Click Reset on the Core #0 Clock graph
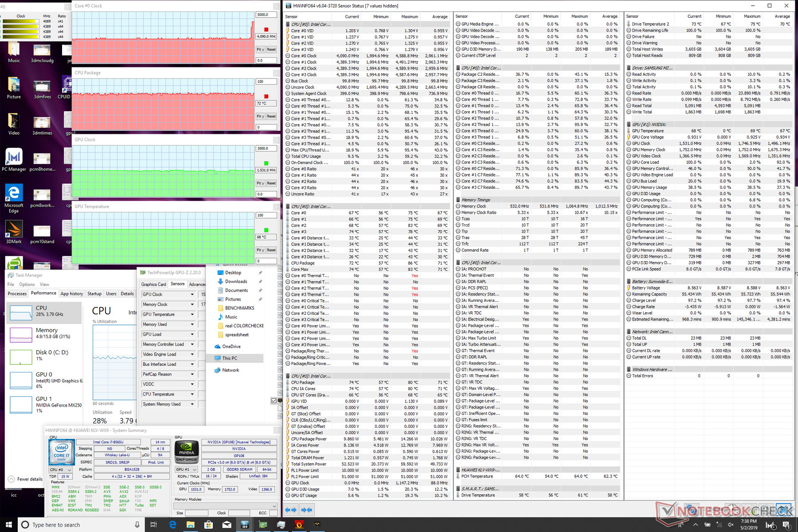This screenshot has width=798, height=532. [x=271, y=50]
